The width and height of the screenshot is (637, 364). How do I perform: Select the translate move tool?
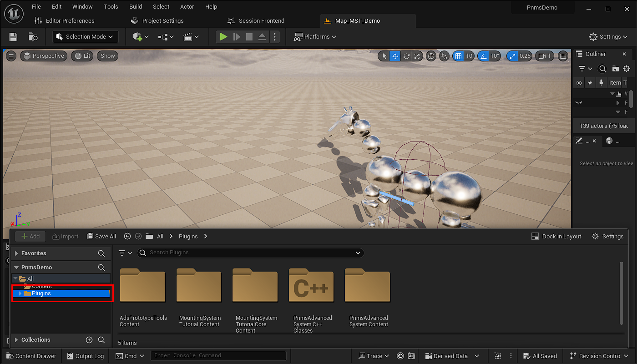point(395,56)
